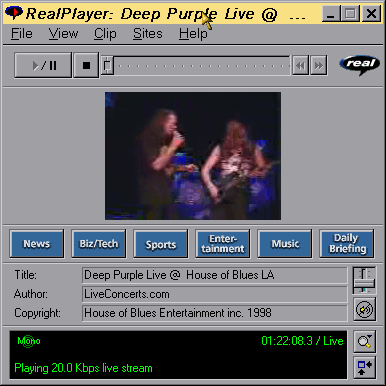Click the rewind button

pos(300,66)
